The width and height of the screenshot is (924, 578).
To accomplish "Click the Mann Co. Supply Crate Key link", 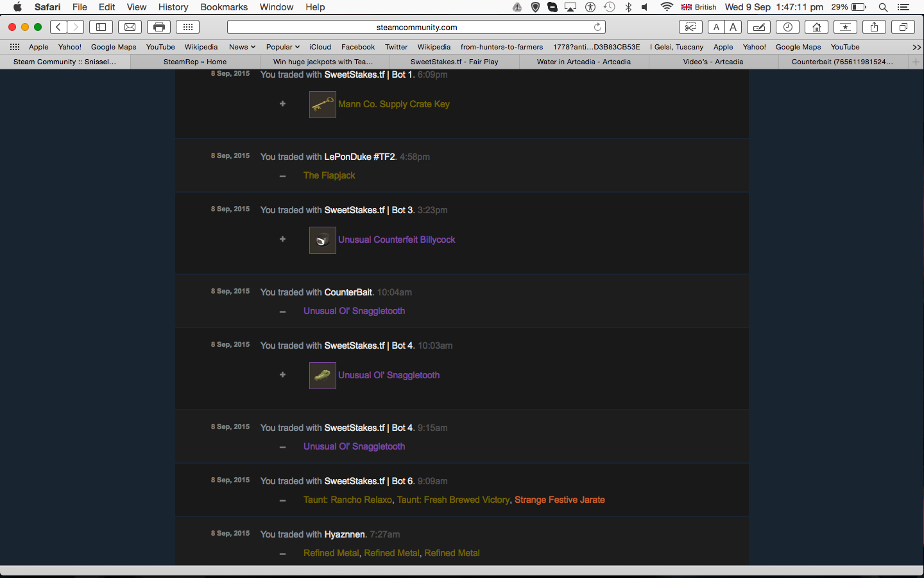I will 393,104.
